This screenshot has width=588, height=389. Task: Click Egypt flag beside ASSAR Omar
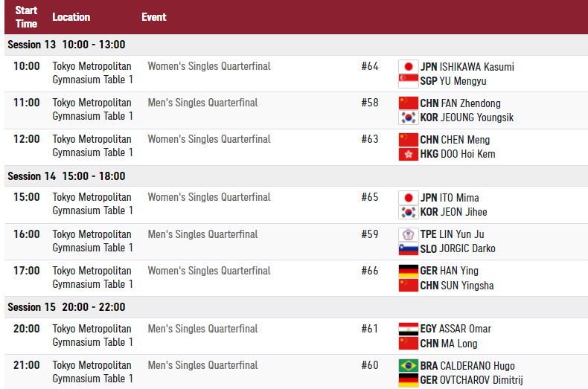(x=408, y=329)
